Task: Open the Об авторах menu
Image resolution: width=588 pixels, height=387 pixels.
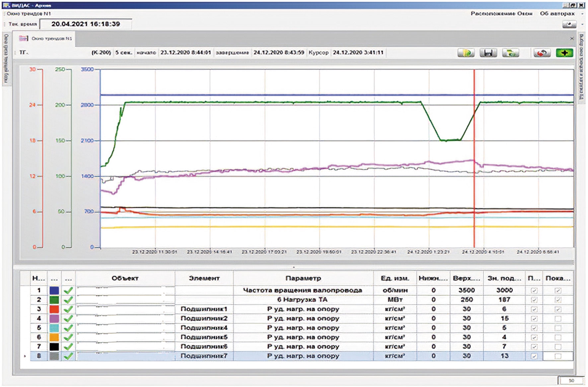Action: coord(557,14)
